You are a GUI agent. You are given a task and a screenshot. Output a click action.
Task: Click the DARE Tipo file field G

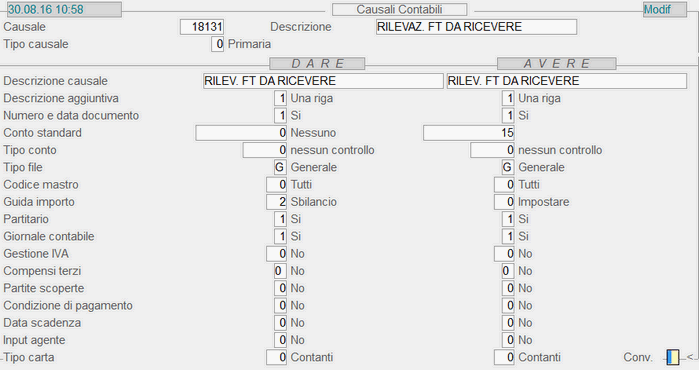[x=280, y=168]
